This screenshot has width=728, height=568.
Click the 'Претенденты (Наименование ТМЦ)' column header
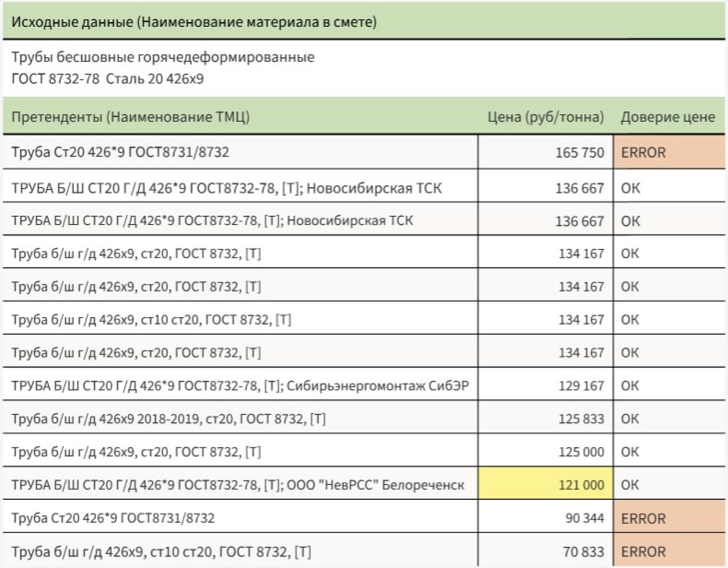pyautogui.click(x=130, y=117)
